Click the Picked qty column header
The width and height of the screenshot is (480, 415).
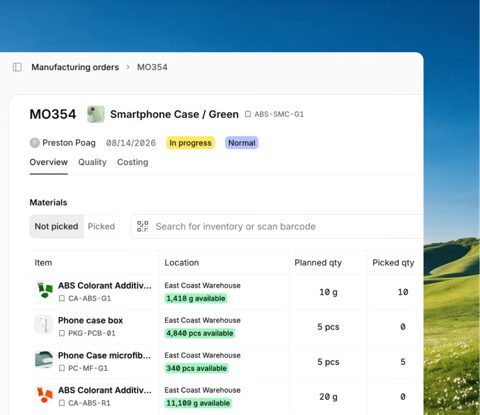393,263
